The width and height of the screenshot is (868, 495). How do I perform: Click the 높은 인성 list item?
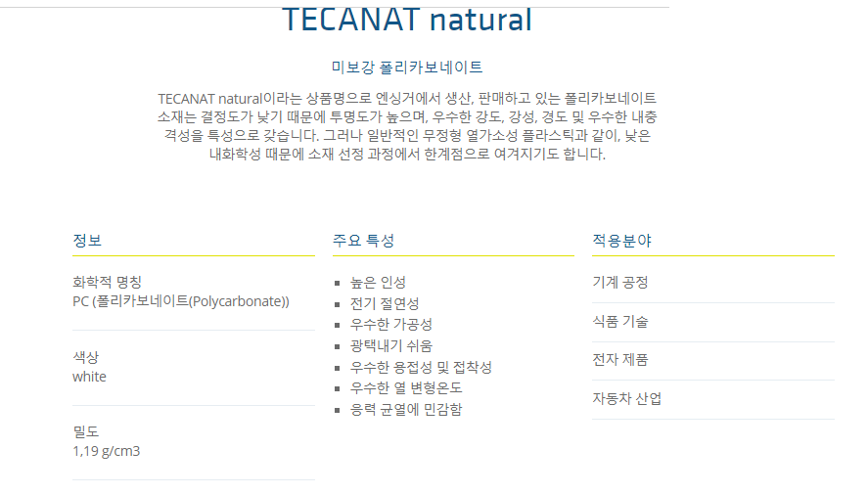coord(378,283)
